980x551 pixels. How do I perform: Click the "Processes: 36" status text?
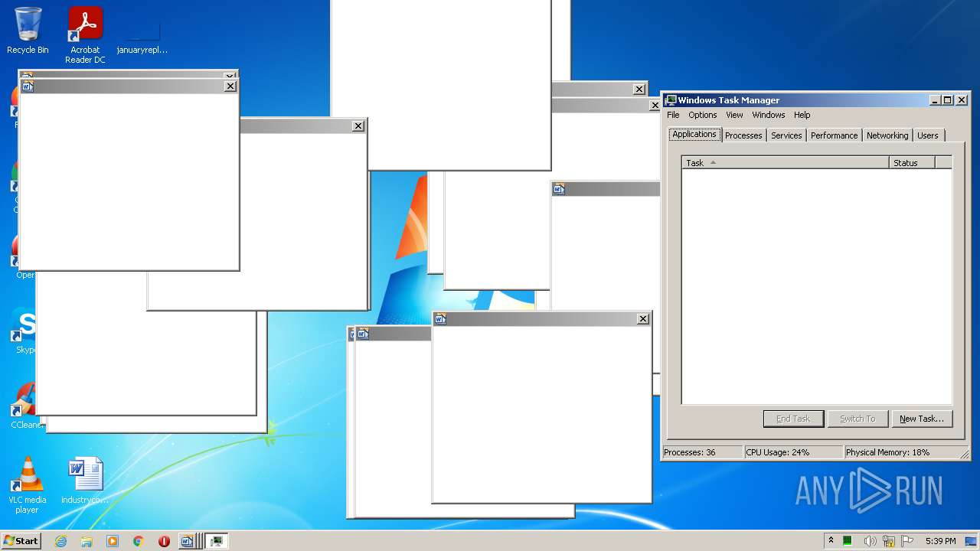coord(690,452)
